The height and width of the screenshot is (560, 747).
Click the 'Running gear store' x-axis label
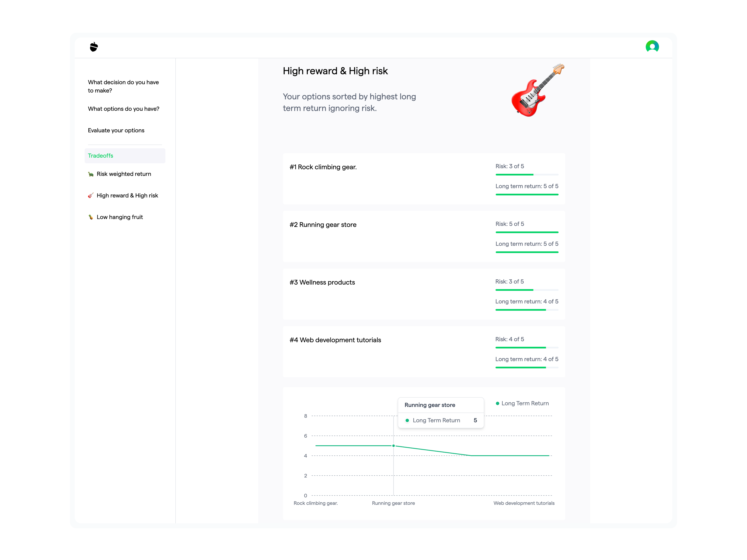coord(393,503)
